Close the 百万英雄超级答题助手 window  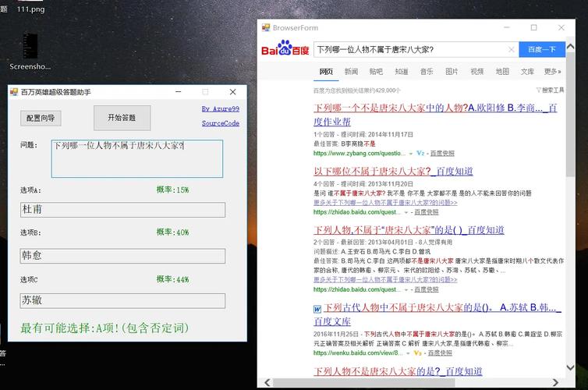tap(232, 91)
